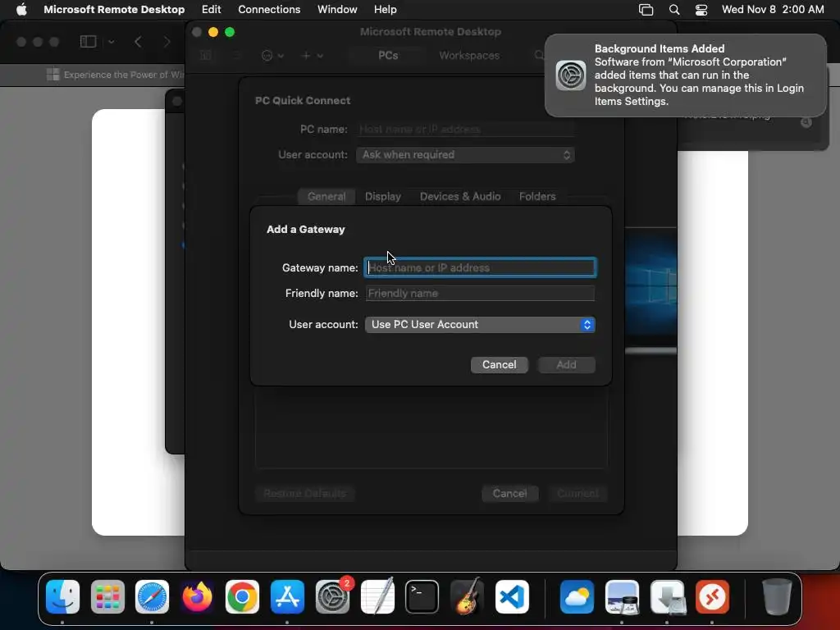Zoom the Remote Desktop window with green button
Image resolution: width=840 pixels, height=630 pixels.
[x=230, y=32]
